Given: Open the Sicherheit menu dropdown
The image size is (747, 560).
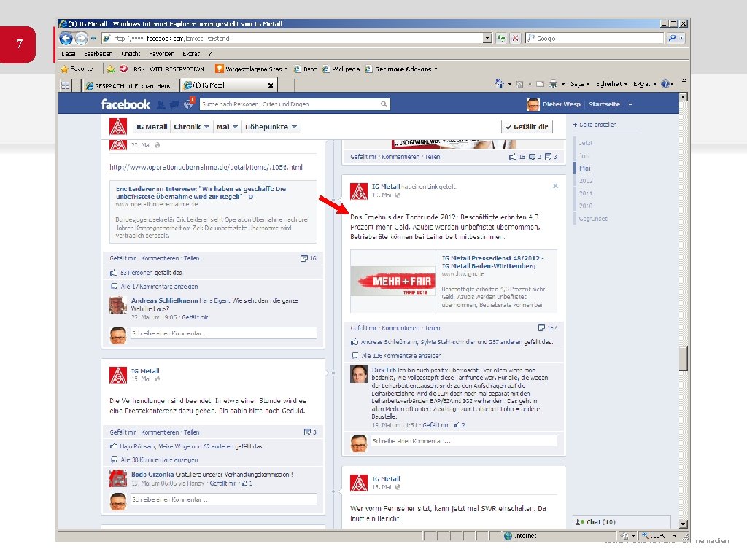Looking at the screenshot, I should tap(612, 84).
